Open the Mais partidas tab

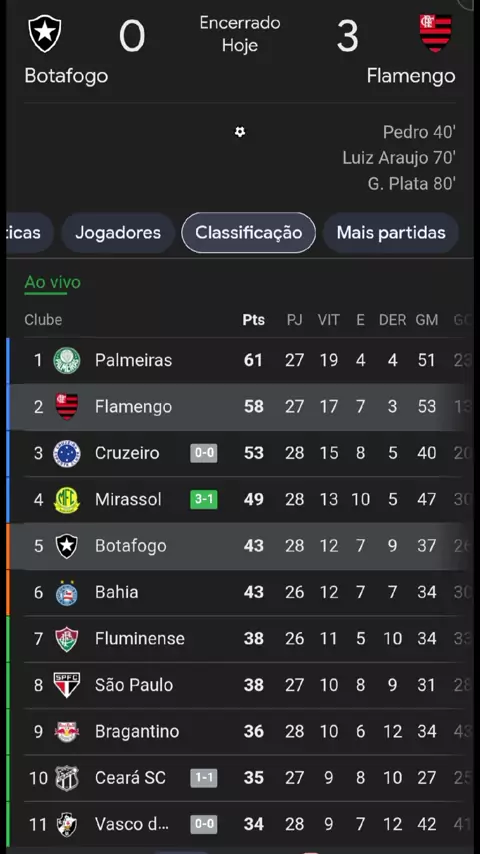click(x=391, y=233)
